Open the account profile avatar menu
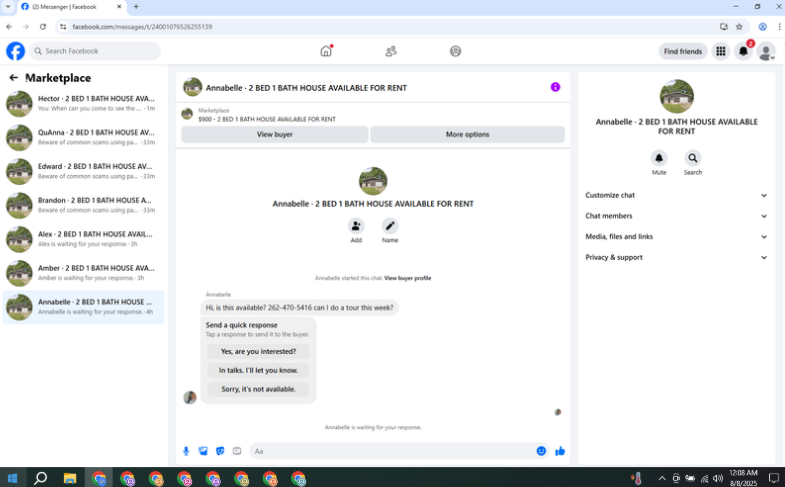 point(766,51)
